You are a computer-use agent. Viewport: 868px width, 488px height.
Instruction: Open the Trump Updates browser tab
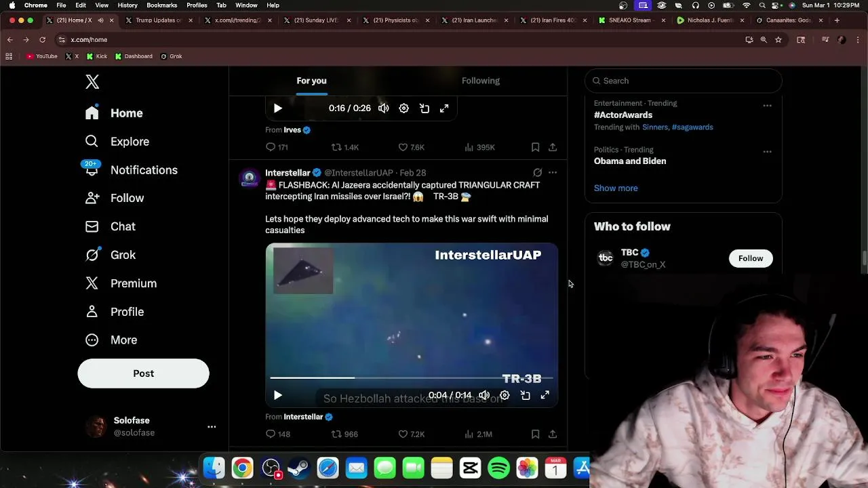pyautogui.click(x=159, y=20)
